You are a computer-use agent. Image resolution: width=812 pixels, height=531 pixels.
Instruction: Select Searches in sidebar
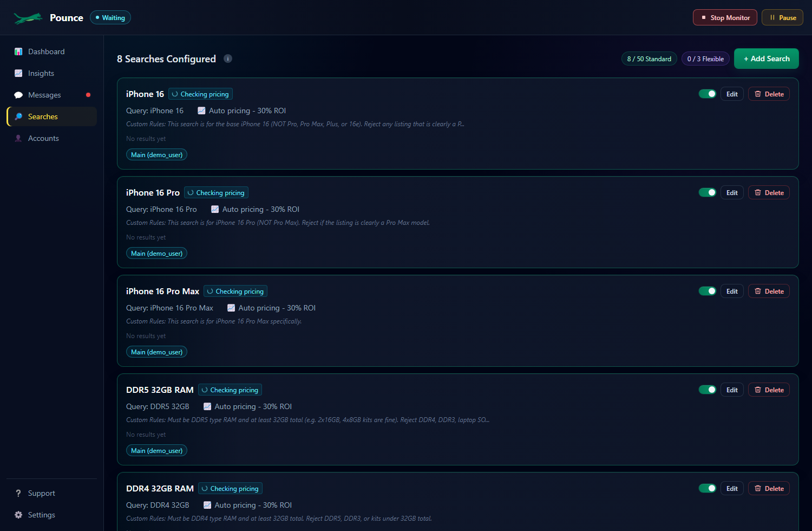(x=51, y=116)
